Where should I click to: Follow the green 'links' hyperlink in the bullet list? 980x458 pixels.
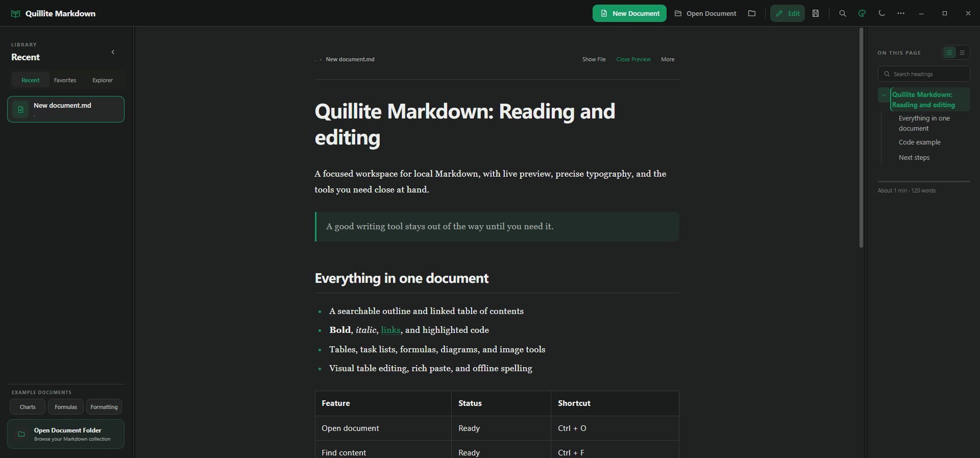390,330
